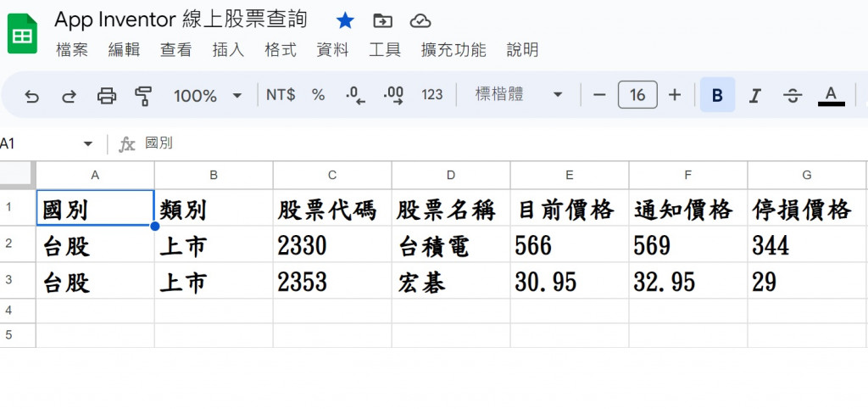Toggle bold formatting
Viewport: 868px width, 409px height.
pos(717,95)
